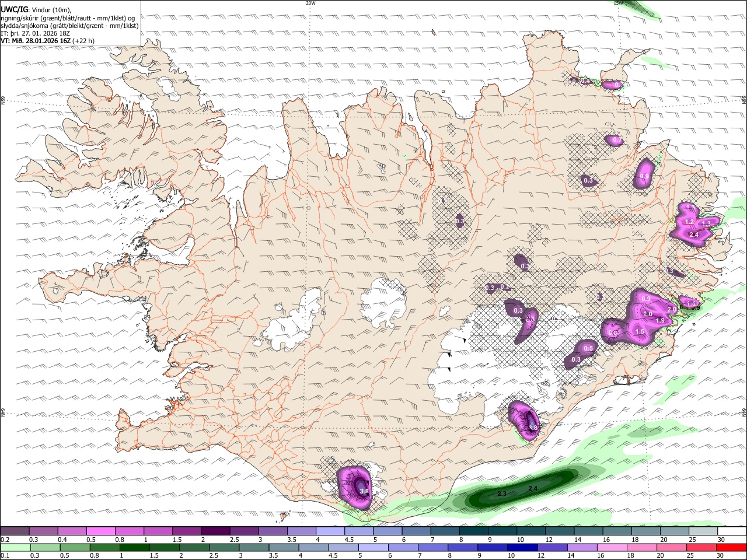
Task: Click the '1.9' precipitation value in southeast
Action: click(x=661, y=321)
